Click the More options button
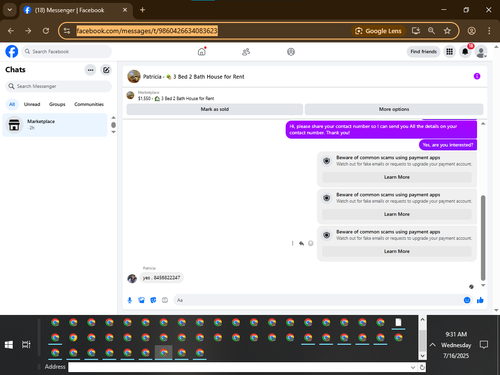This screenshot has width=500, height=375. 394,109
